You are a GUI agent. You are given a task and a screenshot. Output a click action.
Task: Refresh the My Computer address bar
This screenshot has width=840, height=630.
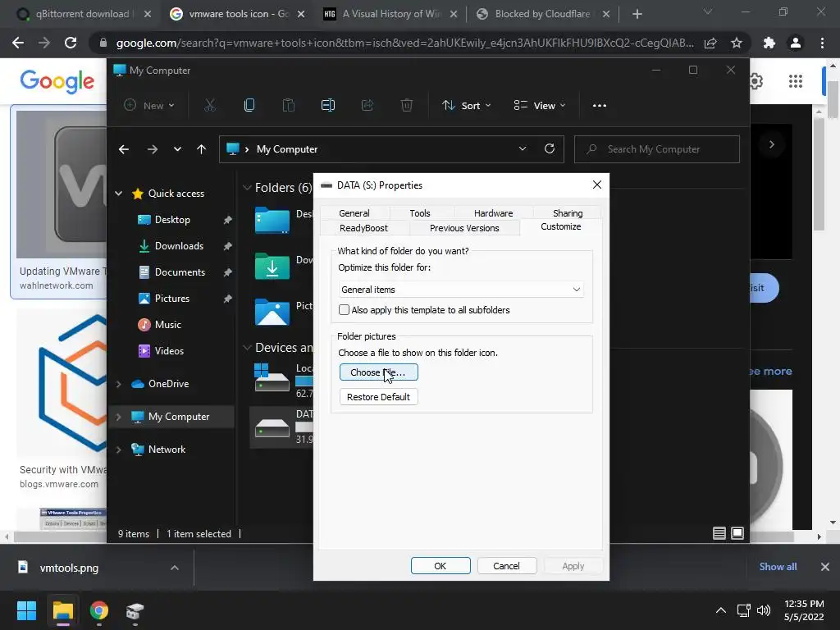point(550,149)
